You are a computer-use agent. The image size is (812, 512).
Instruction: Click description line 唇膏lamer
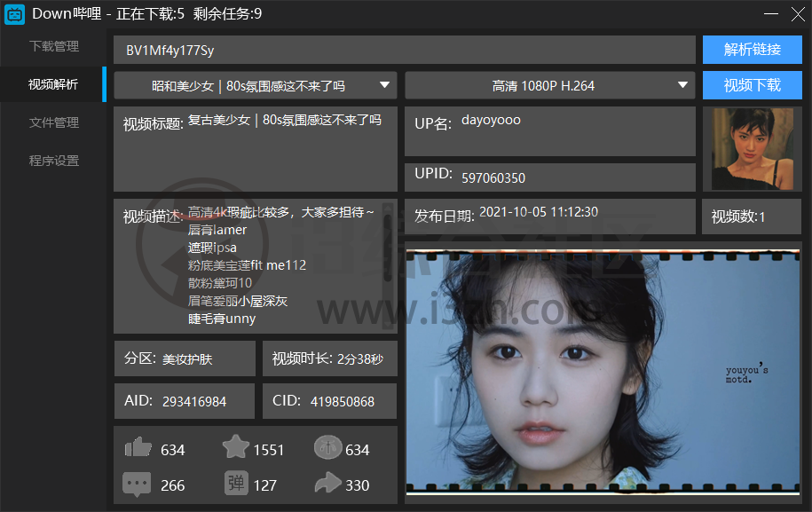217,230
